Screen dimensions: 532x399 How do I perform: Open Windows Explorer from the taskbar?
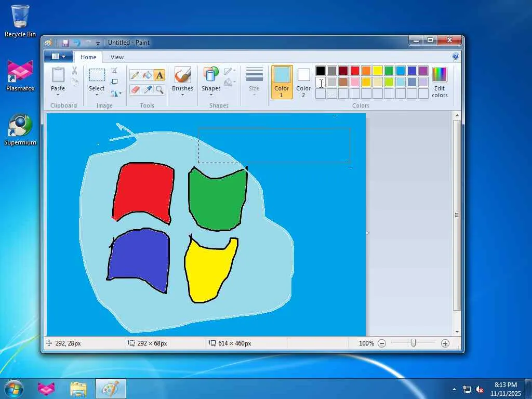tap(78, 389)
